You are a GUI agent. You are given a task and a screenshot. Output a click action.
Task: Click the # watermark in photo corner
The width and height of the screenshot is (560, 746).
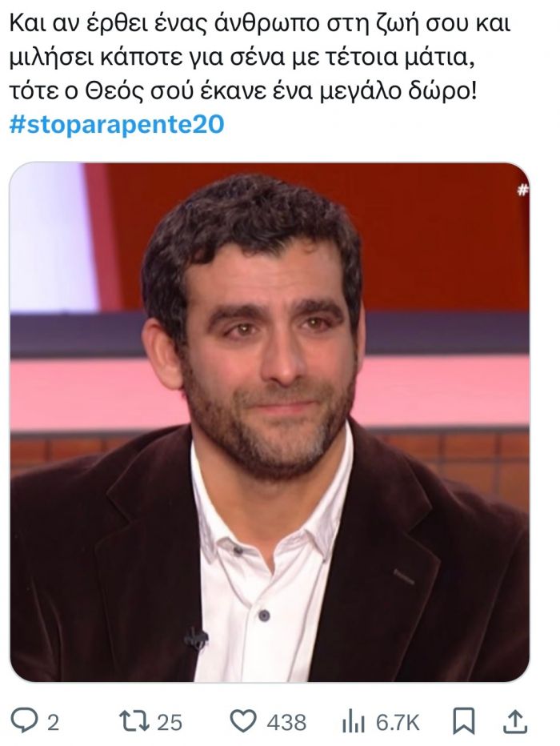point(522,191)
